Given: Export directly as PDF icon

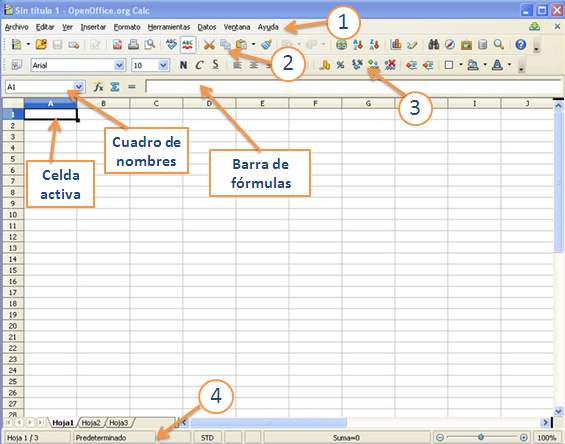Looking at the screenshot, I should (x=117, y=44).
